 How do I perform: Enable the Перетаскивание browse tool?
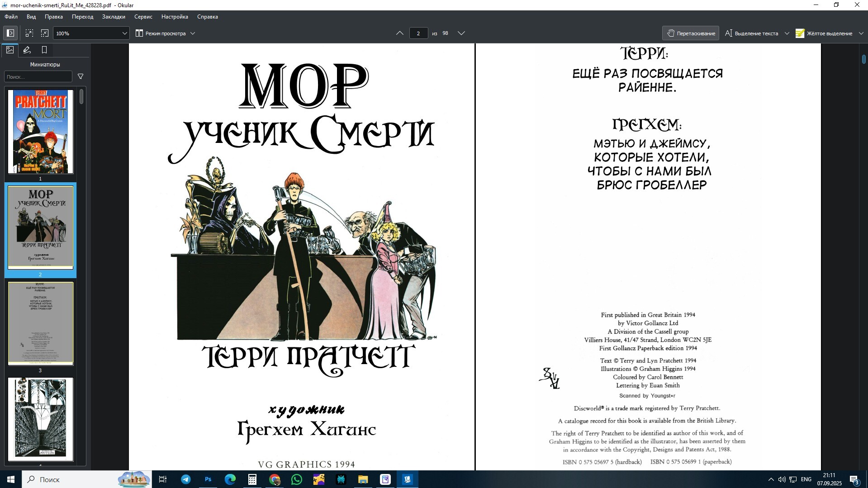pyautogui.click(x=691, y=33)
